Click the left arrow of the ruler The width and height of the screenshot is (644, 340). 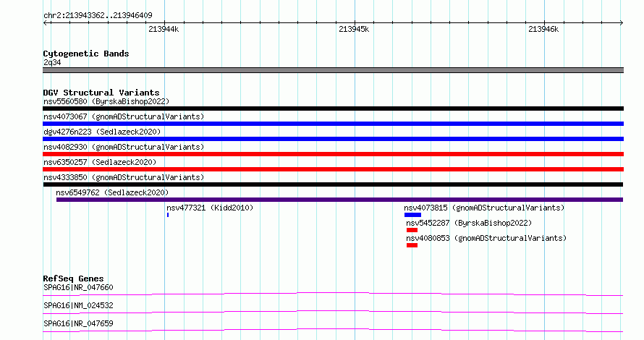(45, 22)
